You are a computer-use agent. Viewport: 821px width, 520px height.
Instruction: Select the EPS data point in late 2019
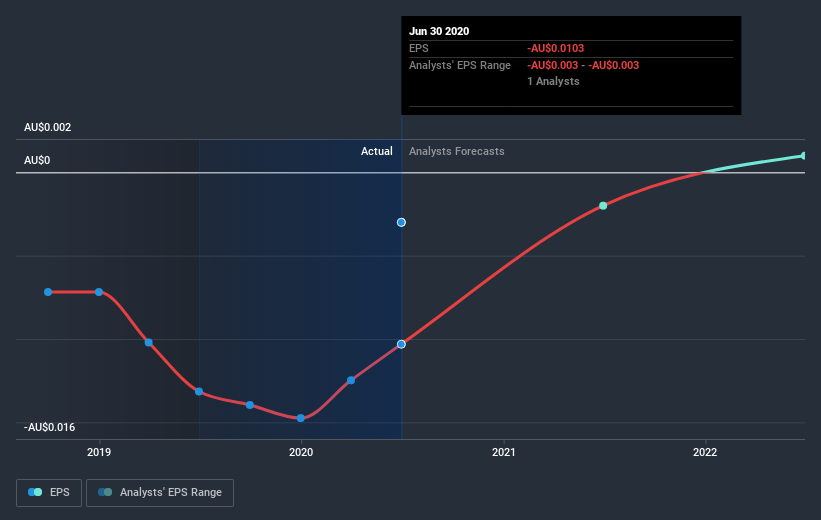pos(250,405)
